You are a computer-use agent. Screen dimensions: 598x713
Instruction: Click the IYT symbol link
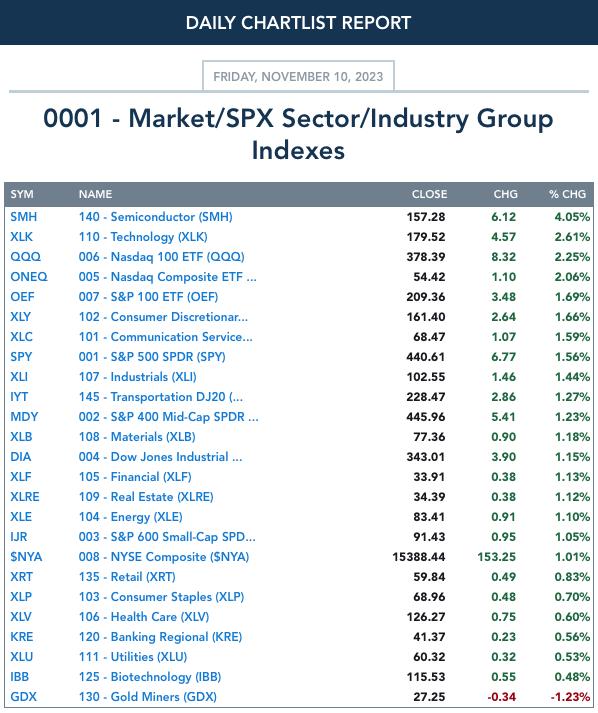point(19,397)
